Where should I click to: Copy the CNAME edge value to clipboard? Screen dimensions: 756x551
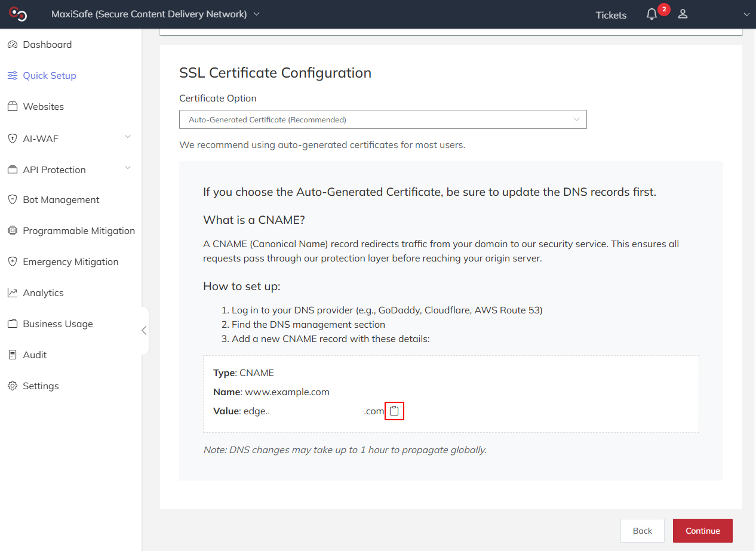pyautogui.click(x=394, y=411)
